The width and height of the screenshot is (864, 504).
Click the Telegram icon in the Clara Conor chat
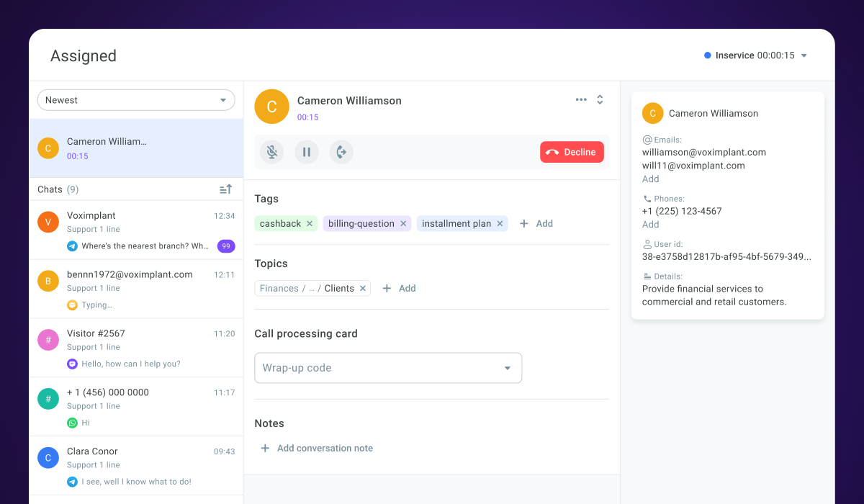[x=72, y=482]
